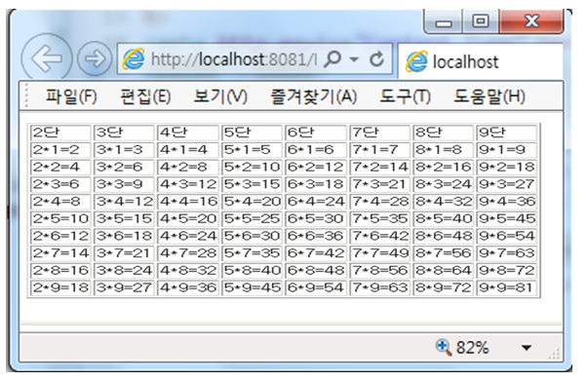588x381 pixels.
Task: Click the cell 5*5=25
Action: [252, 219]
